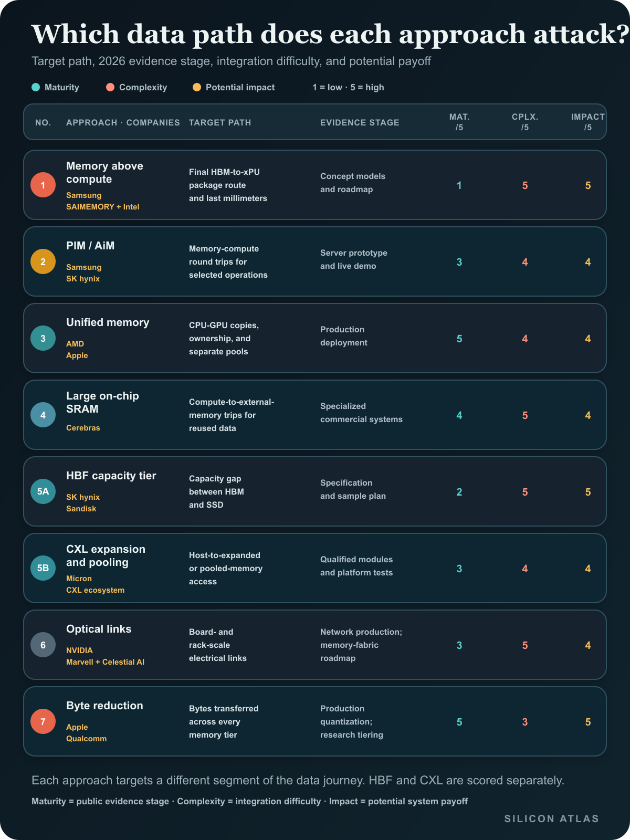Click the TARGET PATH column header

(220, 122)
